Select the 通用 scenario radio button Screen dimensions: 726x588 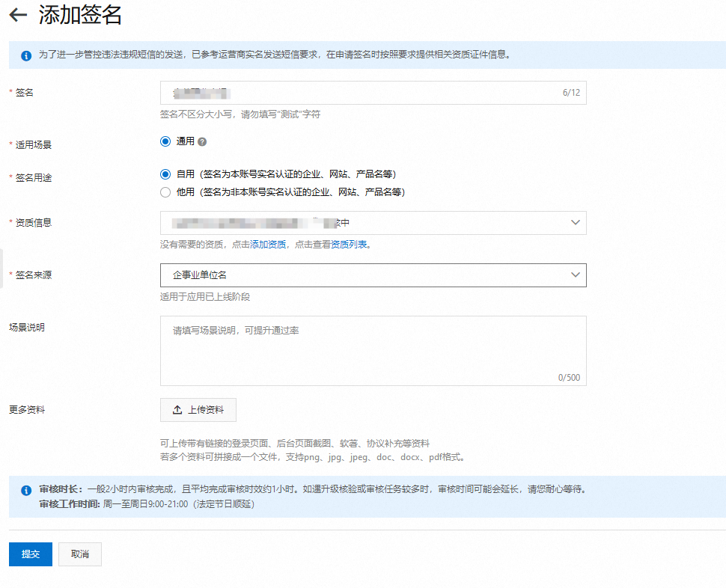point(165,141)
